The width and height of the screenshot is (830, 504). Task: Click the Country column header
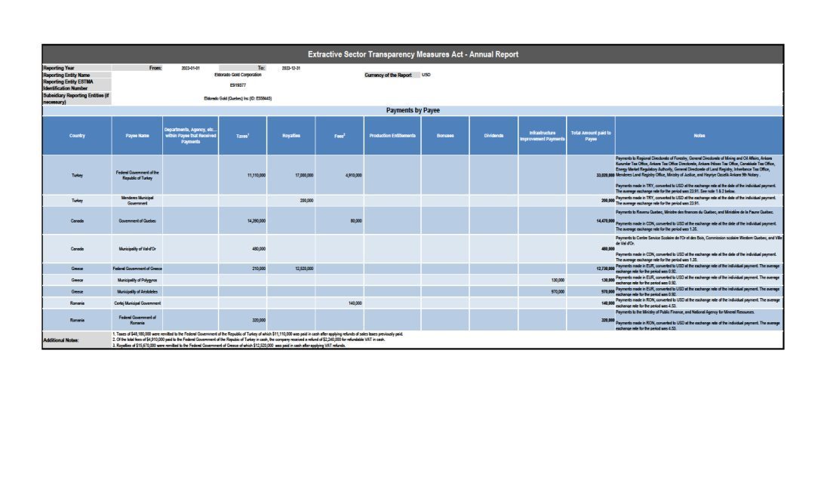[77, 136]
